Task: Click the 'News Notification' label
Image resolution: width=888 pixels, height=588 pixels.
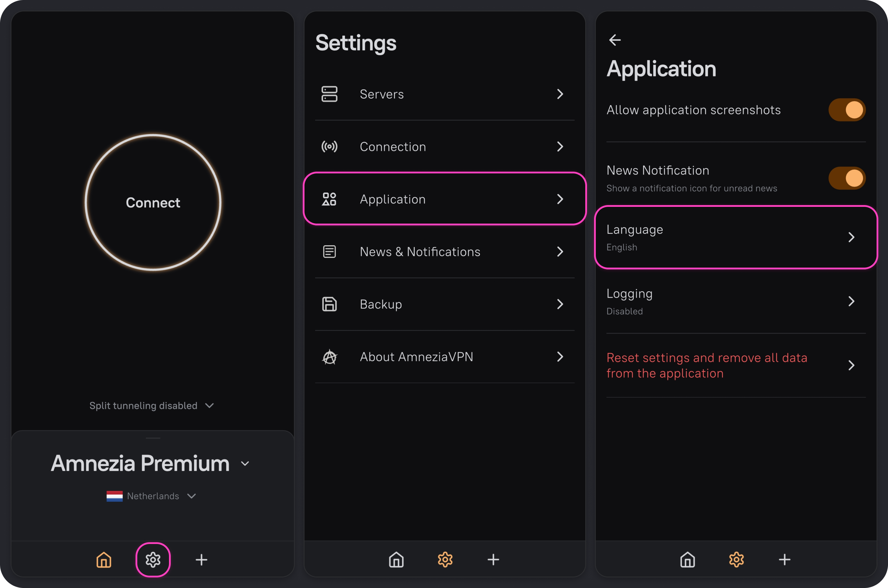Action: (658, 171)
